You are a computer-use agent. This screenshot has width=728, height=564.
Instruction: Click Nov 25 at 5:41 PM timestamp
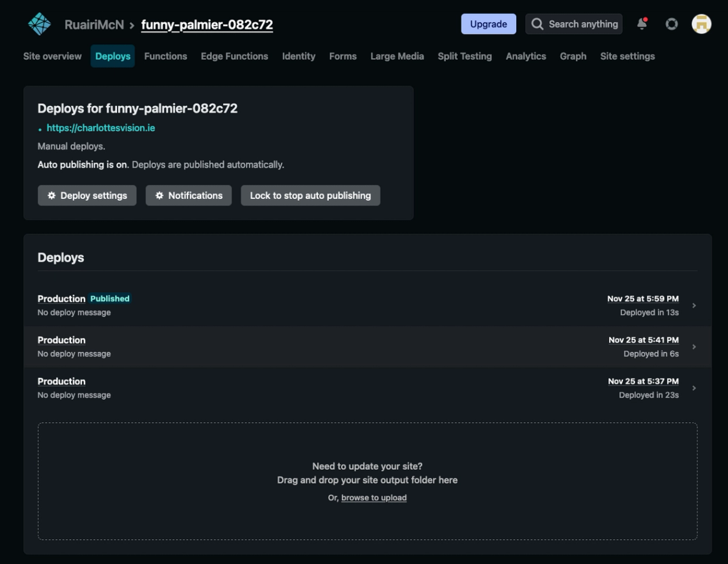tap(644, 340)
